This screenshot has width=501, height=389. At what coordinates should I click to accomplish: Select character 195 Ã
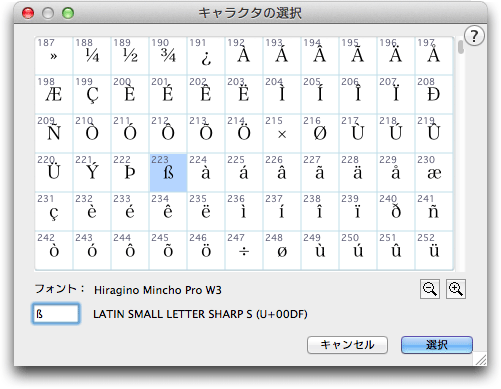[x=358, y=56]
